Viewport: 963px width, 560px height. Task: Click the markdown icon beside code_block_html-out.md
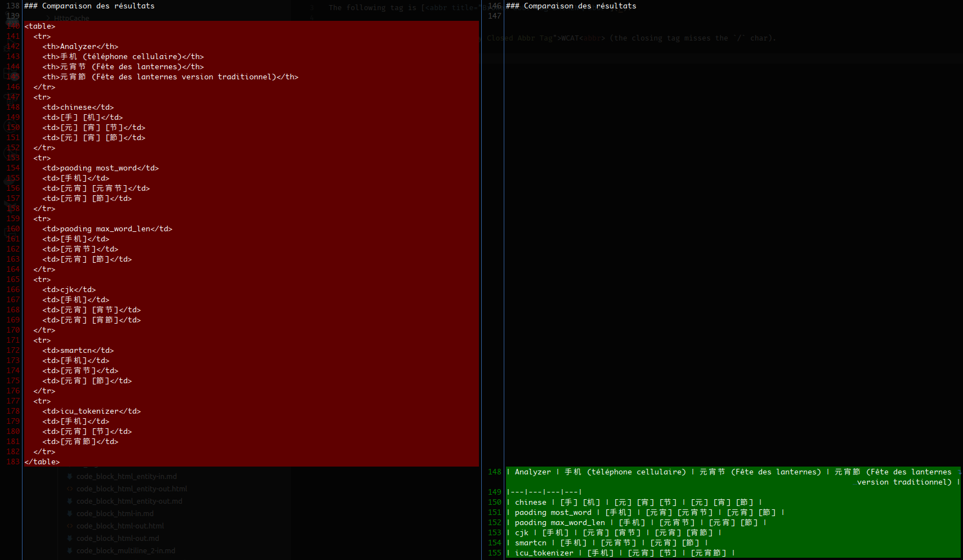click(x=70, y=539)
